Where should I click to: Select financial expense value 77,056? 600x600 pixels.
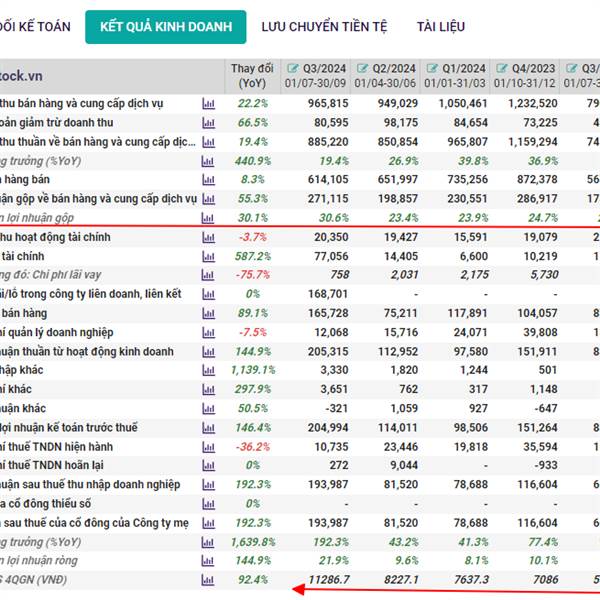[x=331, y=256]
